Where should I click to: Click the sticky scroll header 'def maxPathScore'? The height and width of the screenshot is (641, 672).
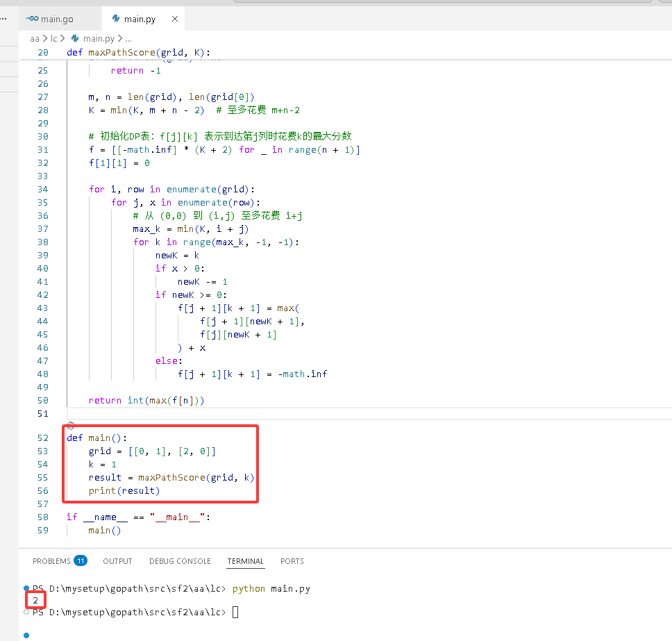[x=138, y=52]
